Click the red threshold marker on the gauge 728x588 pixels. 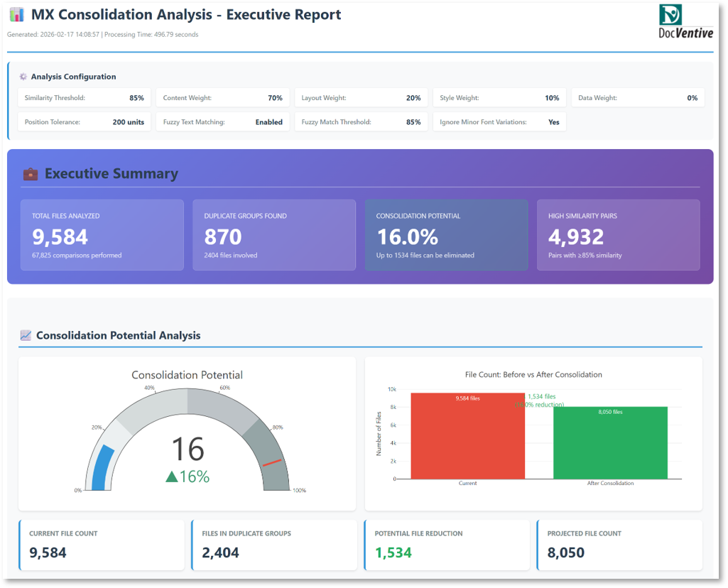[271, 463]
